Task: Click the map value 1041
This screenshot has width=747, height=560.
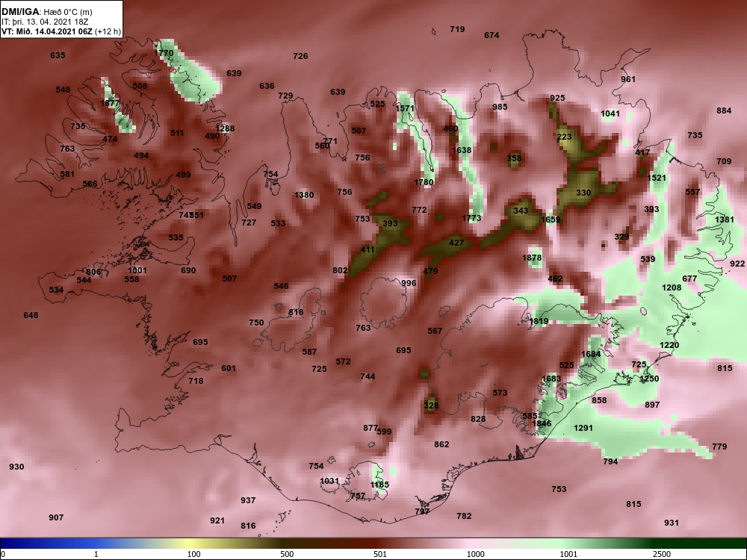Action: tap(610, 113)
